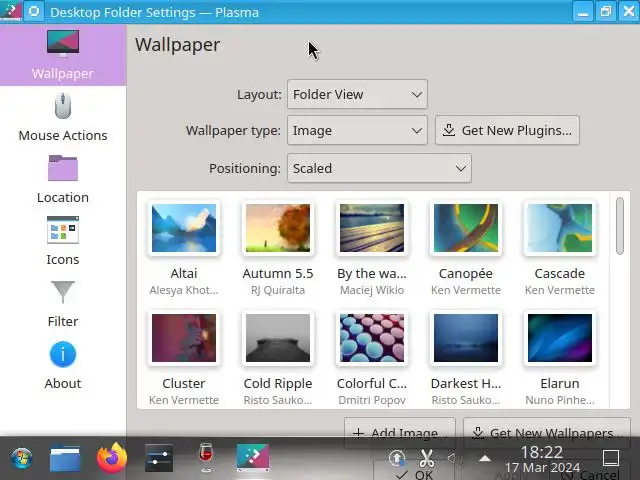Screen dimensions: 640x480
Task: Click the Maciej Wiklo author label
Action: click(x=372, y=290)
